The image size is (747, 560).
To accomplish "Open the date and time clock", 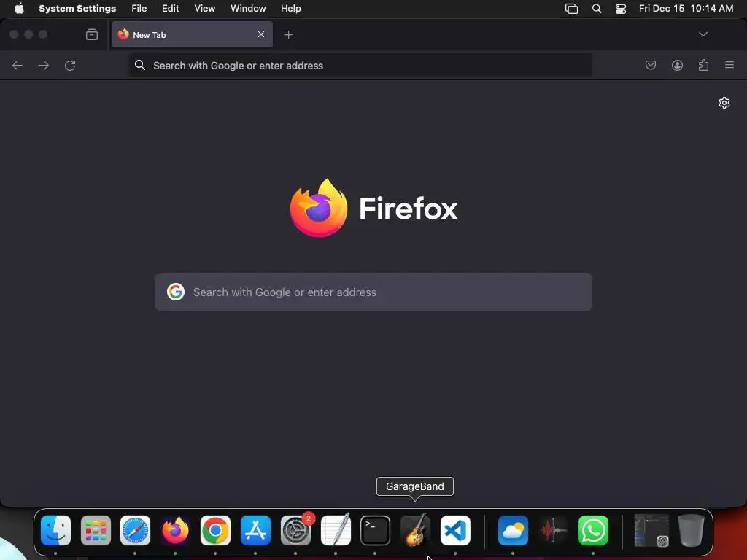I will [686, 9].
